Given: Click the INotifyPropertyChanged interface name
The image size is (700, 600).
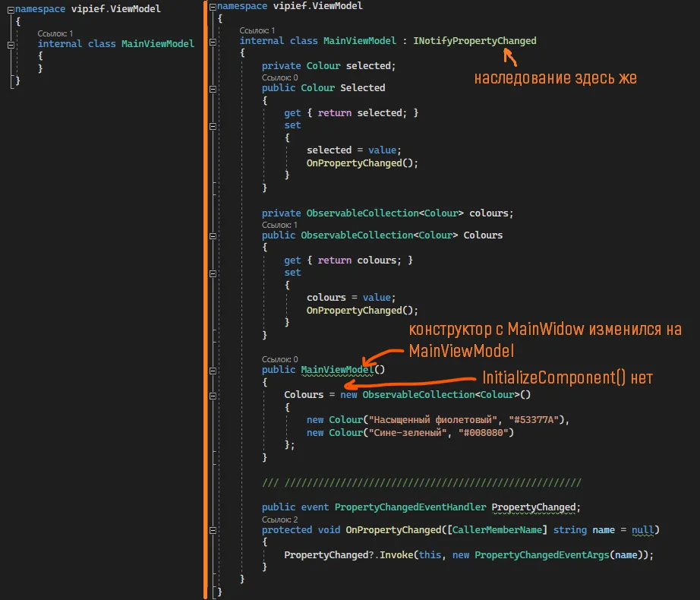Looking at the screenshot, I should pos(475,41).
